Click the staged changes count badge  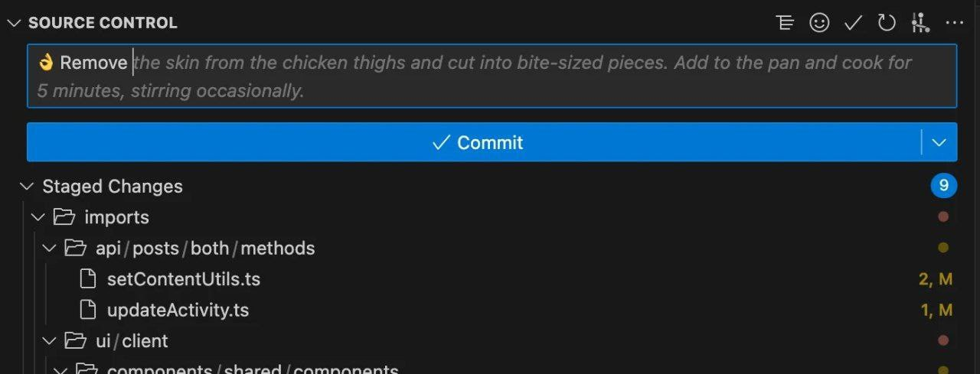pyautogui.click(x=943, y=186)
